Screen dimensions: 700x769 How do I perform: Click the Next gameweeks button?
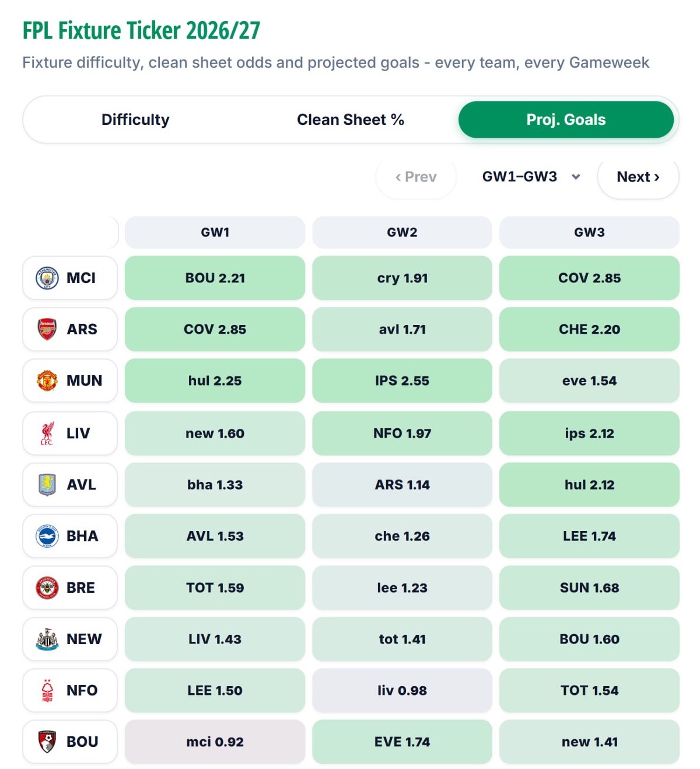click(x=638, y=177)
